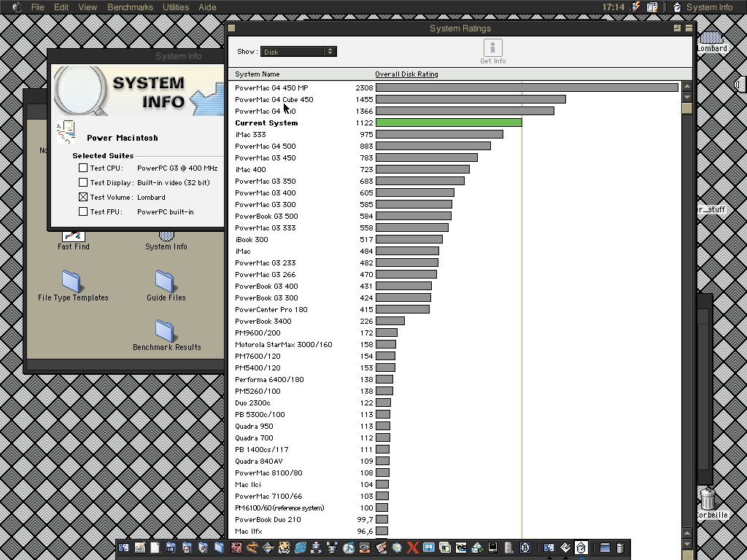Click the System Ratings bottom scroll down arrow

[687, 543]
